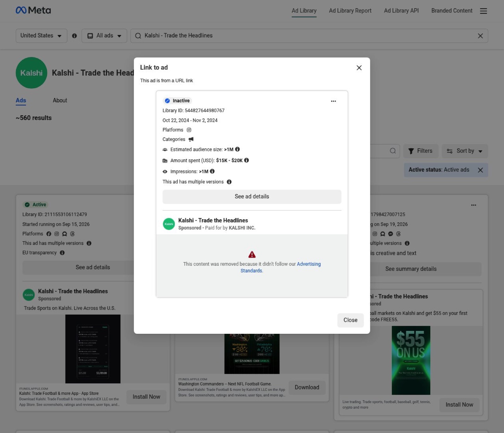Open the Advertising Standards link
This screenshot has height=433, width=504.
pos(280,267)
